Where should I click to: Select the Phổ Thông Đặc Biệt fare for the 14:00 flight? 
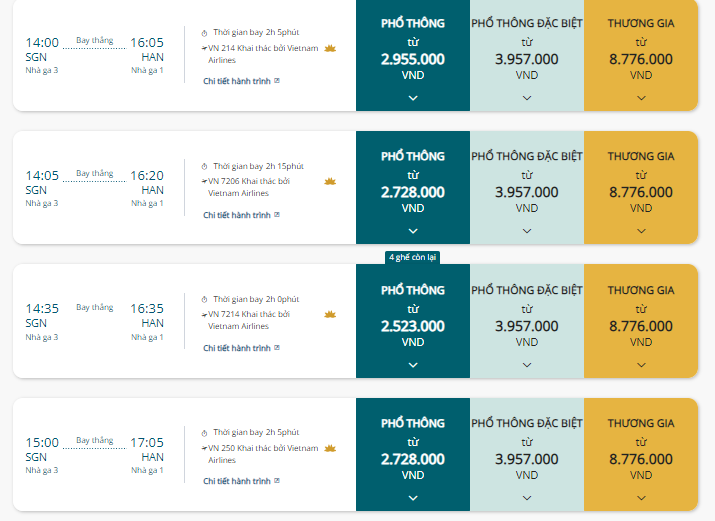[527, 55]
